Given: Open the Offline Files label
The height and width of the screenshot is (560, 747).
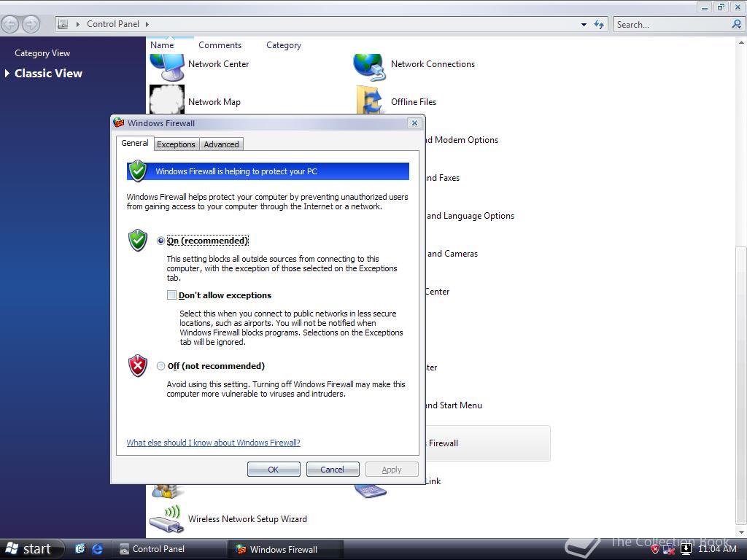Looking at the screenshot, I should [414, 102].
